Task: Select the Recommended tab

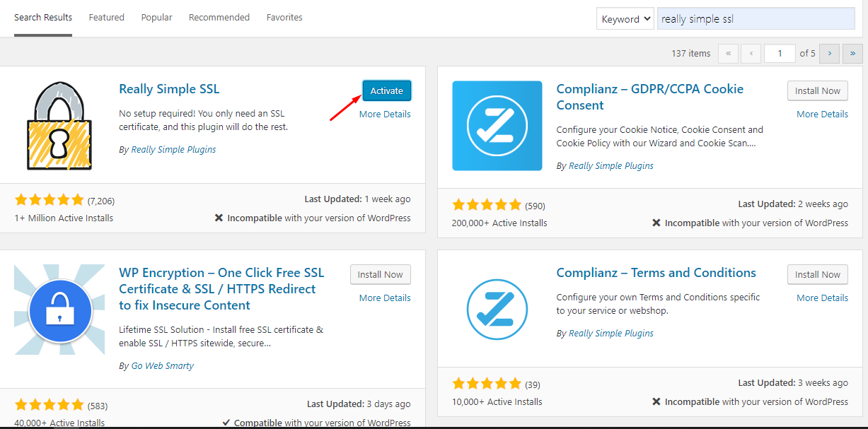Action: click(x=219, y=18)
